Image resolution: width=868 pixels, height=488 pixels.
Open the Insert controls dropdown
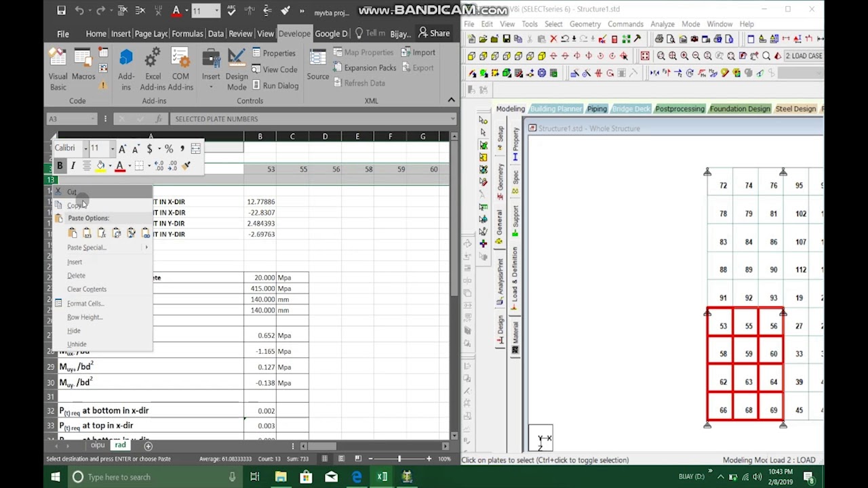211,70
